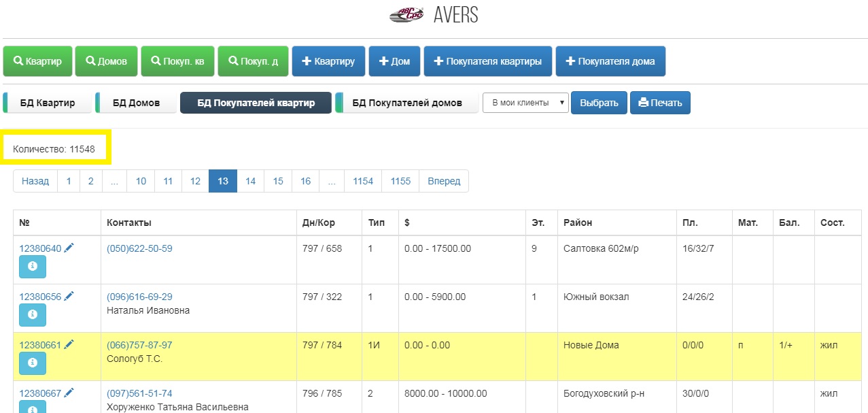868x413 pixels.
Task: Open the БД Домов tab
Action: pos(135,103)
